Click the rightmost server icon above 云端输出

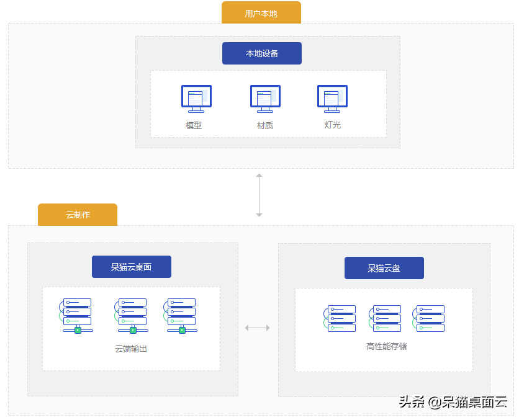pyautogui.click(x=181, y=316)
